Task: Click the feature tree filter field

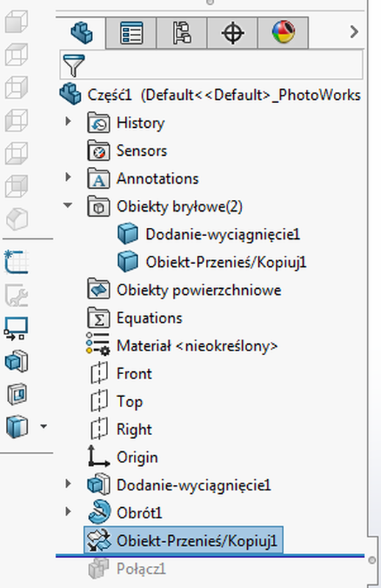Action: (211, 65)
